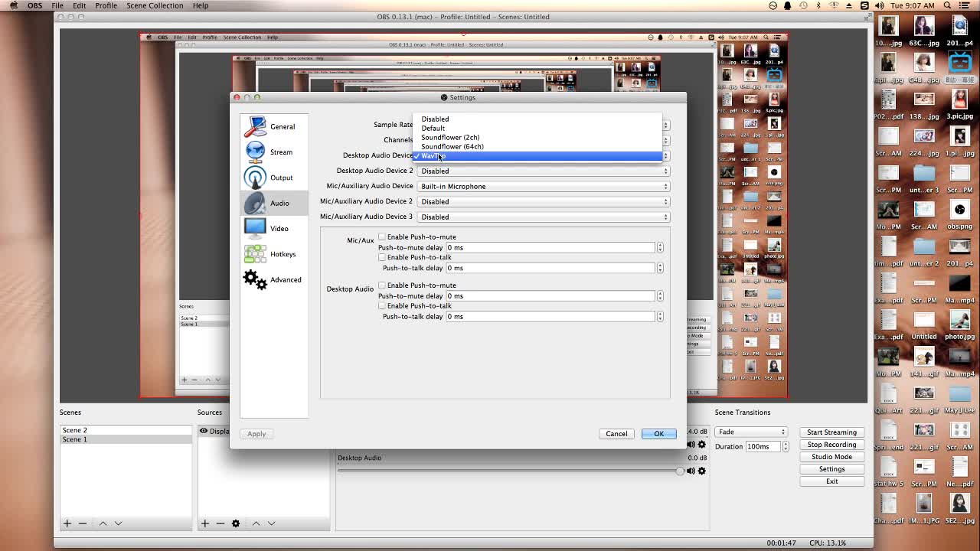Screen dimensions: 980x551
Task: Add a new source with plus icon
Action: point(205,523)
